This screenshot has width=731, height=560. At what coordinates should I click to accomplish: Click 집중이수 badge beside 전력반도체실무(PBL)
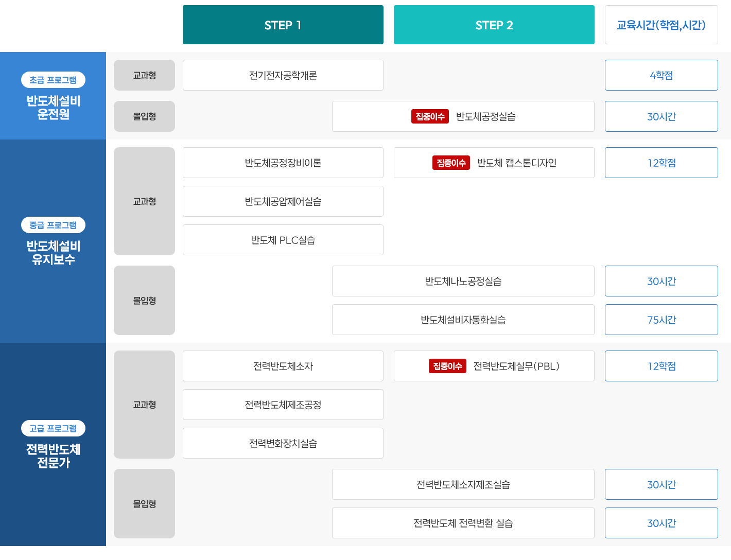(x=447, y=366)
